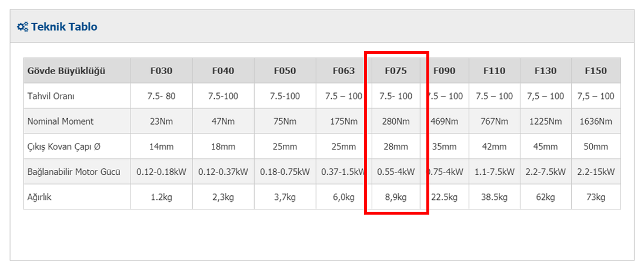Click the 8,9kg weight cell
This screenshot has height=270, width=644.
pos(396,197)
